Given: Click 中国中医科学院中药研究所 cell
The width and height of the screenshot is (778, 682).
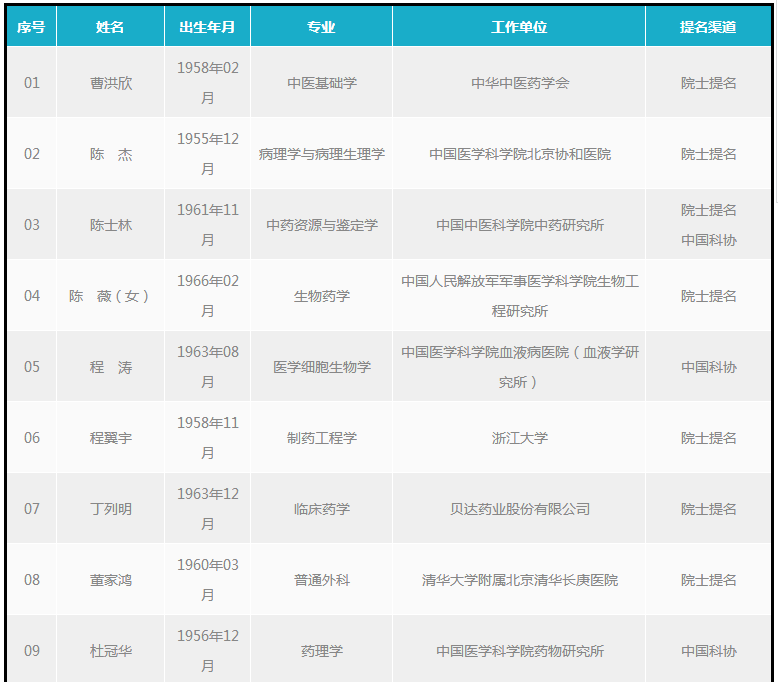Looking at the screenshot, I should click(x=519, y=225).
